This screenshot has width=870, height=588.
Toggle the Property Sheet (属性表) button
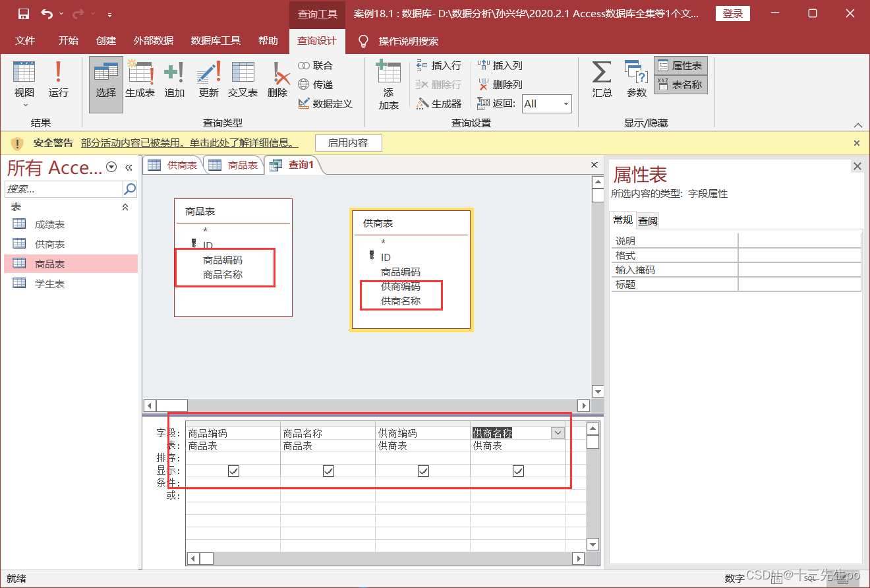pos(681,66)
